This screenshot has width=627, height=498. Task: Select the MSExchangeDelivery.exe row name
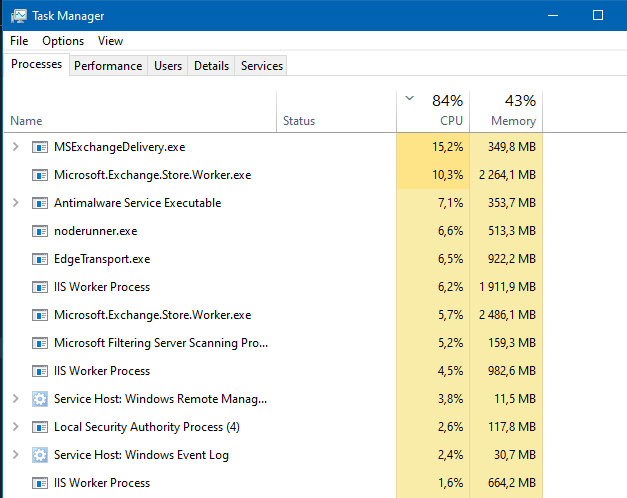tap(120, 147)
